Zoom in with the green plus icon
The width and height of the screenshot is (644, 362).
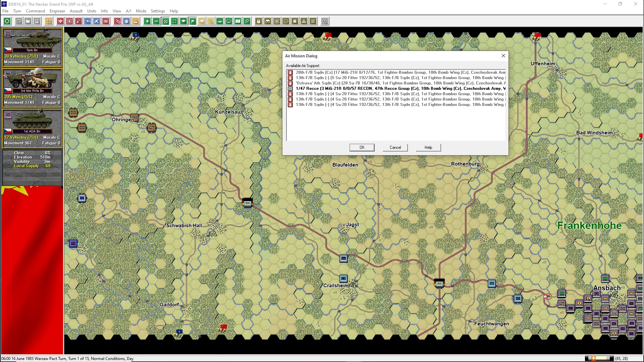tap(147, 21)
